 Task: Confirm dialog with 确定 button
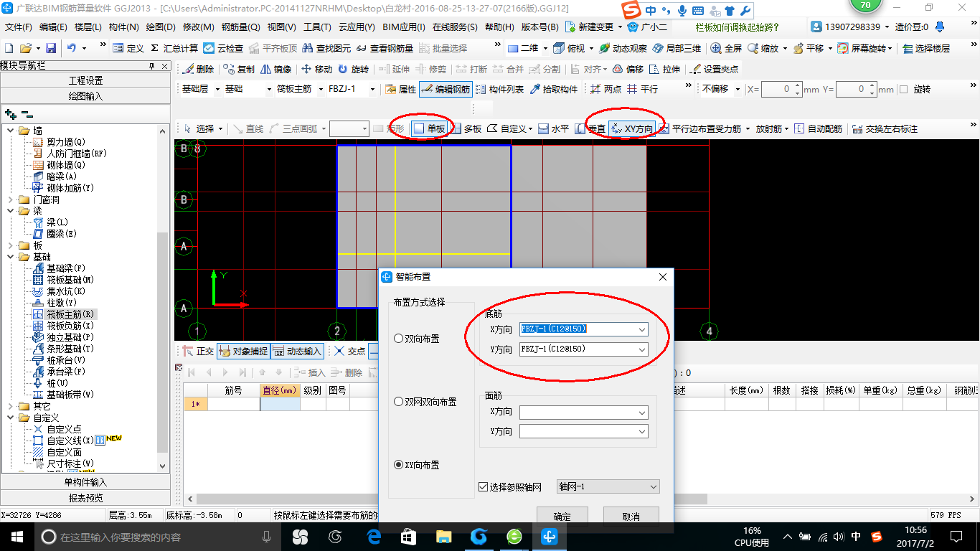(x=562, y=516)
